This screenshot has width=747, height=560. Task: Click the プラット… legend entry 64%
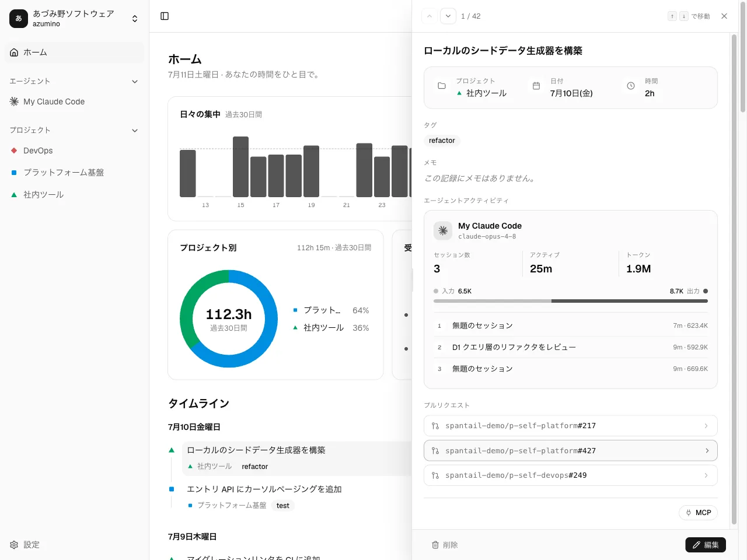click(331, 310)
